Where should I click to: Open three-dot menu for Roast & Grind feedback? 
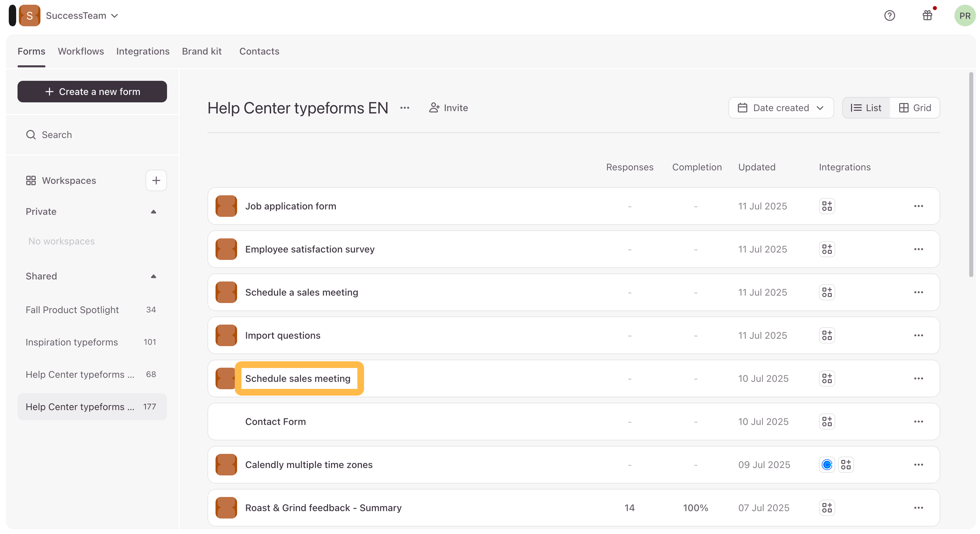pos(919,507)
